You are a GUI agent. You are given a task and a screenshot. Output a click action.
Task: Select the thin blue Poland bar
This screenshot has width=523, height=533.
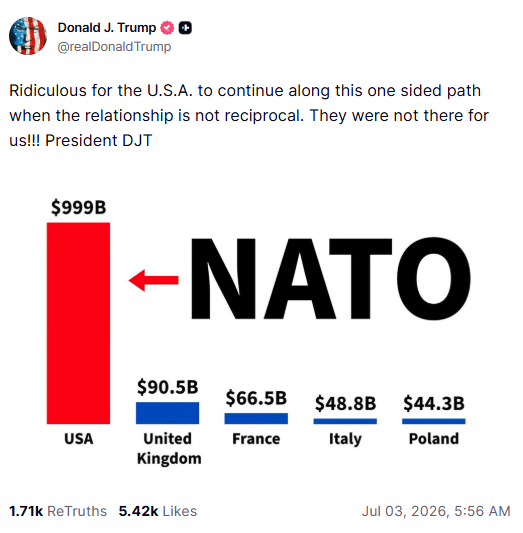(x=434, y=421)
